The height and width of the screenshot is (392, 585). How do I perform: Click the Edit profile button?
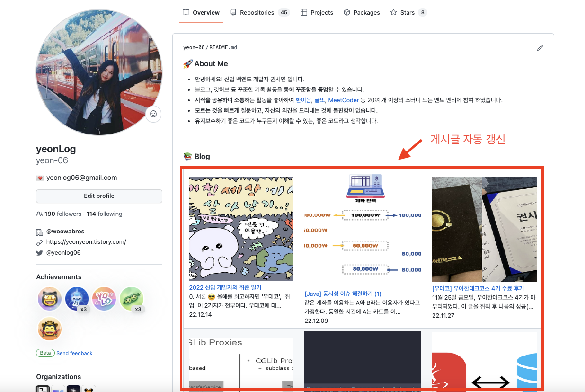99,196
